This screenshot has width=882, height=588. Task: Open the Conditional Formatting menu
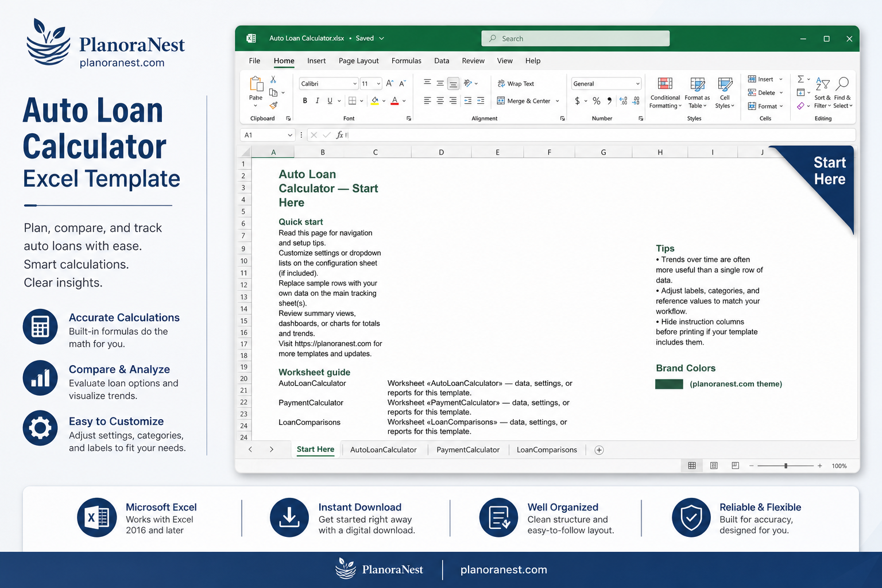tap(665, 92)
